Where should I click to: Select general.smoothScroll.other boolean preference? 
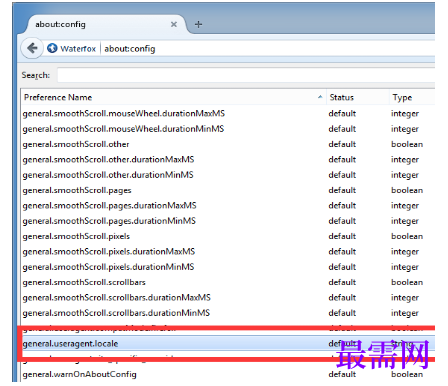228,144
